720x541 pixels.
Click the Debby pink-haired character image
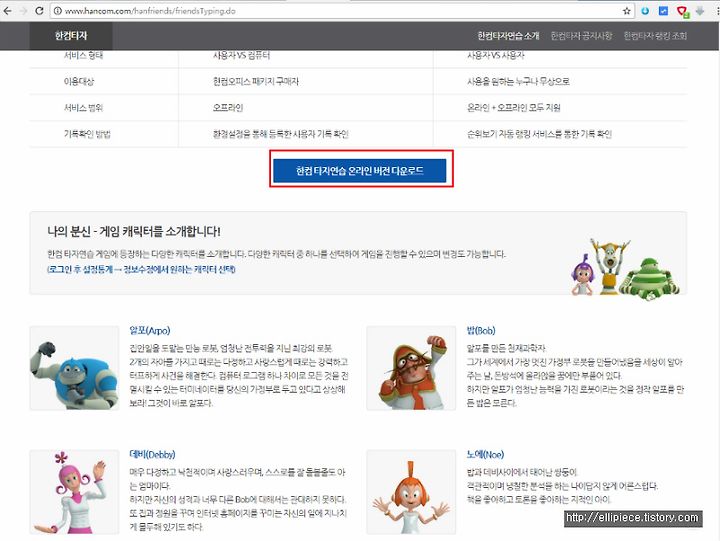click(x=74, y=491)
